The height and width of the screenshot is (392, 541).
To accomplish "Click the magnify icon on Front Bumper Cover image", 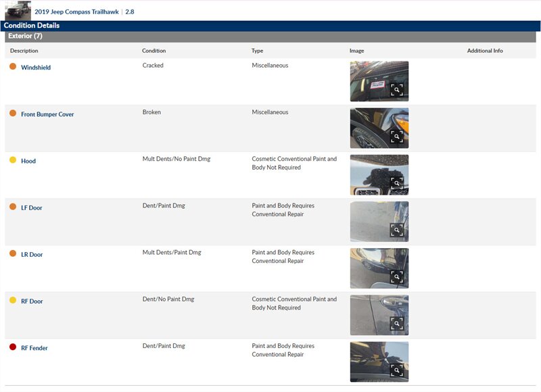I will pos(397,137).
